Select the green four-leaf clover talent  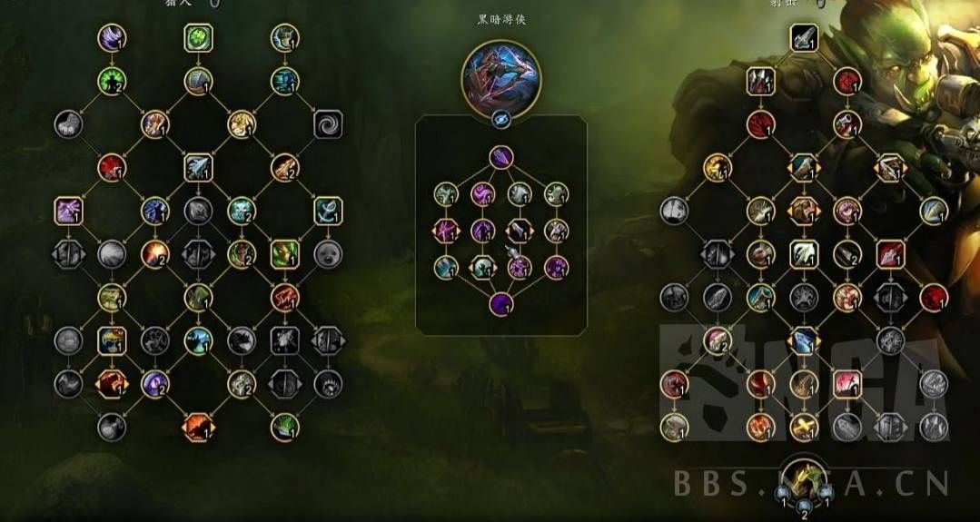point(199,38)
